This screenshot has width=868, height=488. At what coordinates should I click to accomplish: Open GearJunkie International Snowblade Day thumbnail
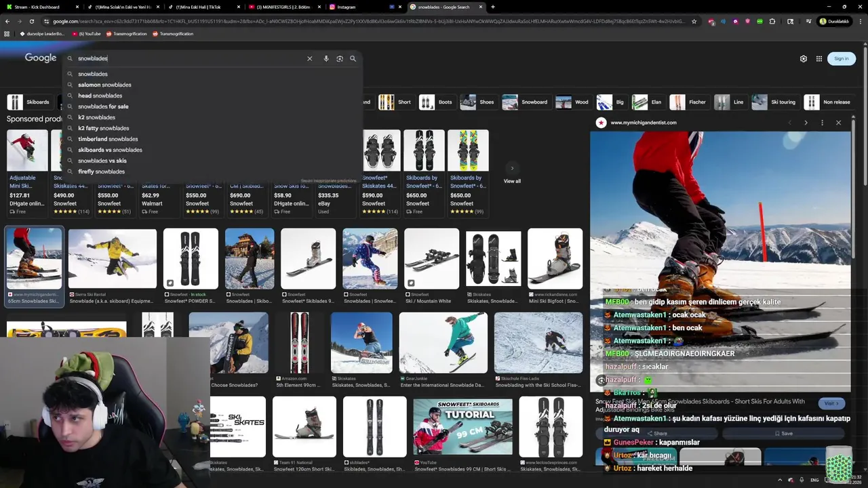coord(443,343)
